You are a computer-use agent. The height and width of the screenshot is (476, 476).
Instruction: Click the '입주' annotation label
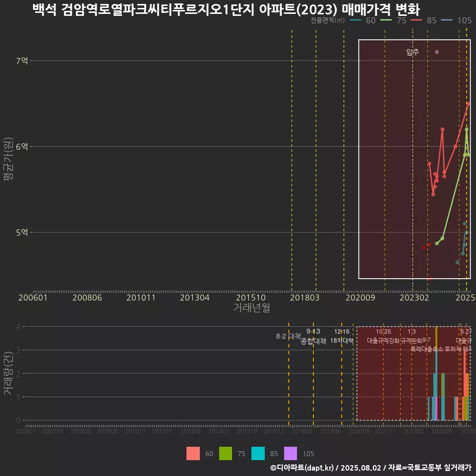(413, 52)
